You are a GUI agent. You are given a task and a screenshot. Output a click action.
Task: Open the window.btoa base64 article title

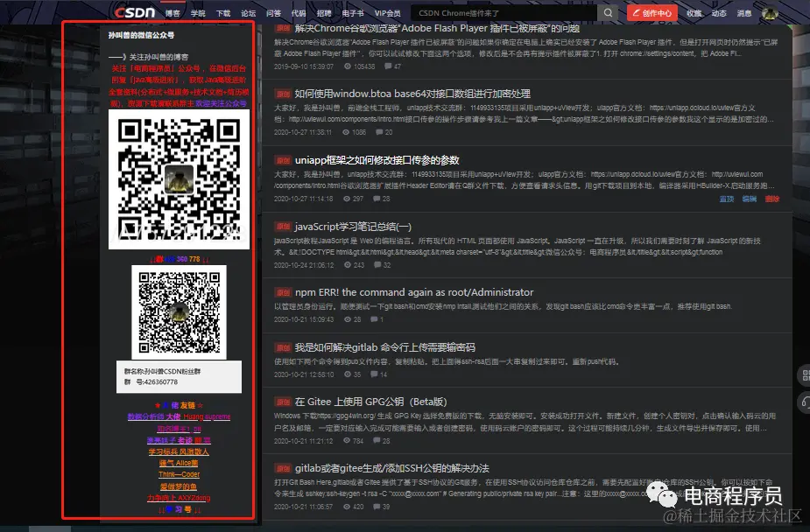click(412, 94)
